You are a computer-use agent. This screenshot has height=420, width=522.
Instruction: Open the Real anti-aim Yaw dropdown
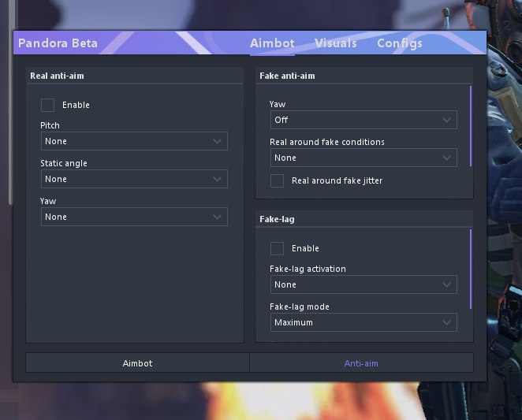(x=134, y=217)
